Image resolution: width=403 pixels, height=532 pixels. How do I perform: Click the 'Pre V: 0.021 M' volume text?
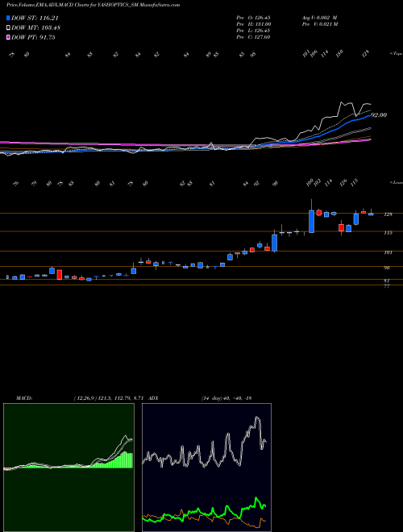pos(319,24)
